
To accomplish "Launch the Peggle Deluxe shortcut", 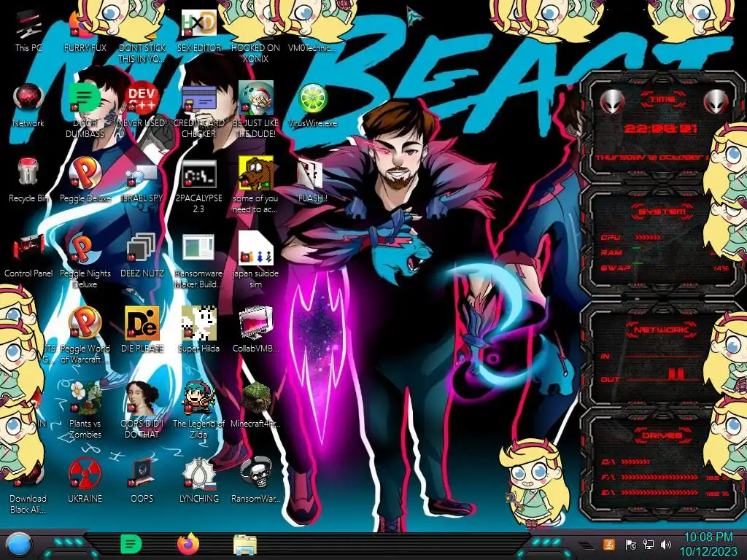I will pyautogui.click(x=85, y=180).
